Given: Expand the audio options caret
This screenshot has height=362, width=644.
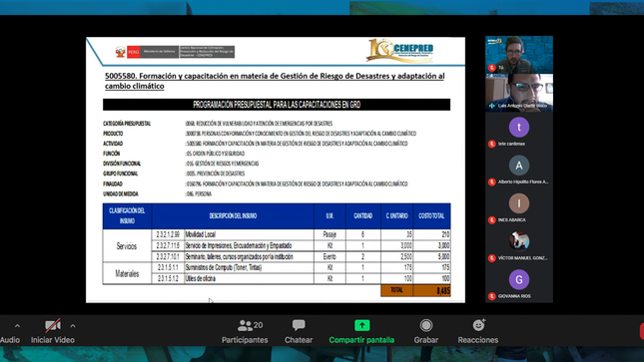Looking at the screenshot, I should click(x=17, y=326).
